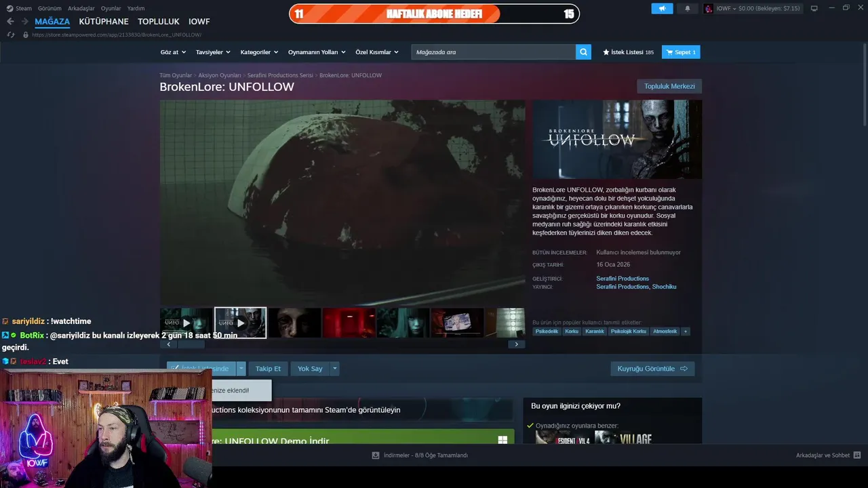The height and width of the screenshot is (488, 868).
Task: Select the close-up face screenshot thumbnail
Action: pyautogui.click(x=294, y=323)
